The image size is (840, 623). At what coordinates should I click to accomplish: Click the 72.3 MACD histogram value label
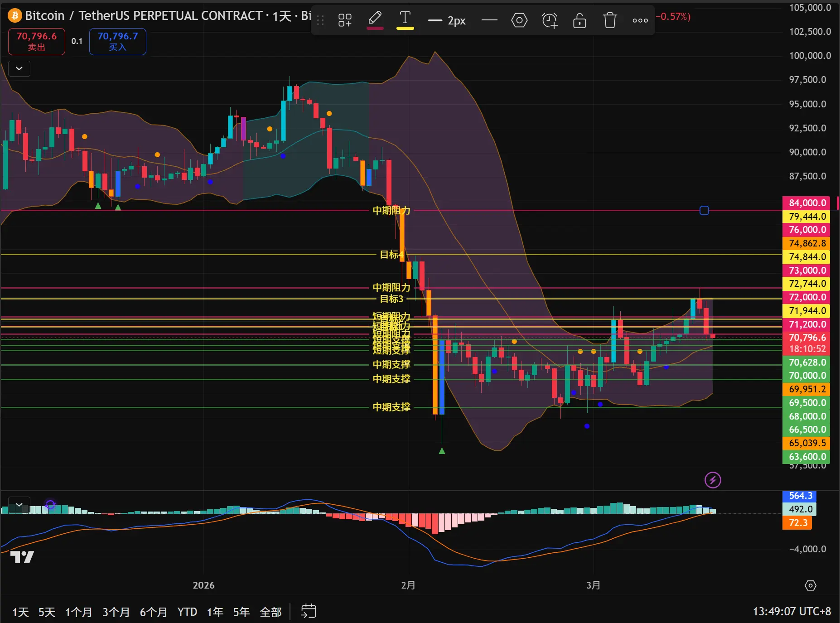[798, 523]
